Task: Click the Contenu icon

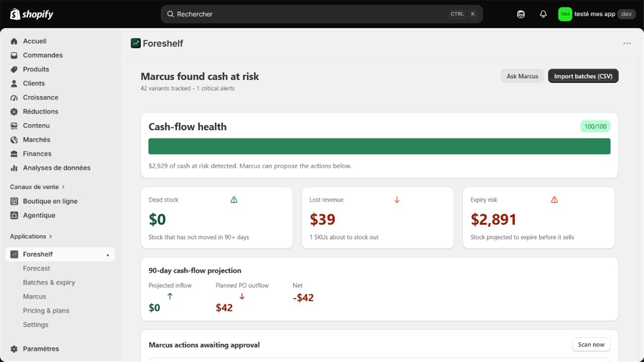Action: click(14, 125)
